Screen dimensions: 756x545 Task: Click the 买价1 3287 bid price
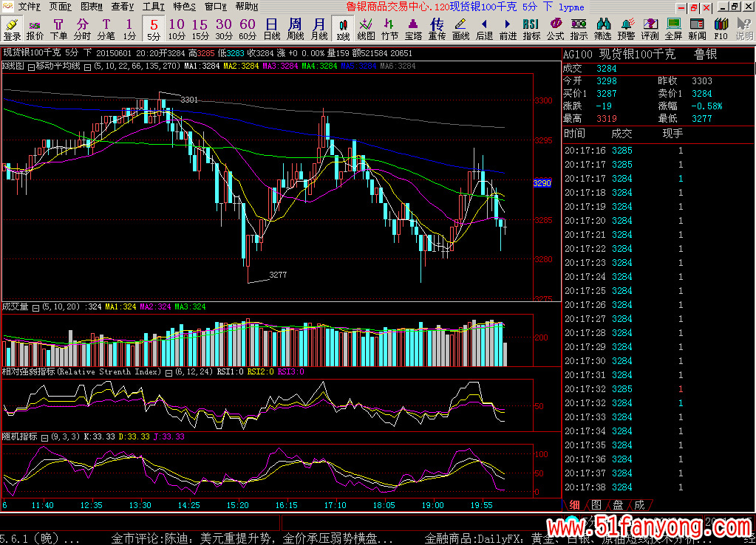607,94
